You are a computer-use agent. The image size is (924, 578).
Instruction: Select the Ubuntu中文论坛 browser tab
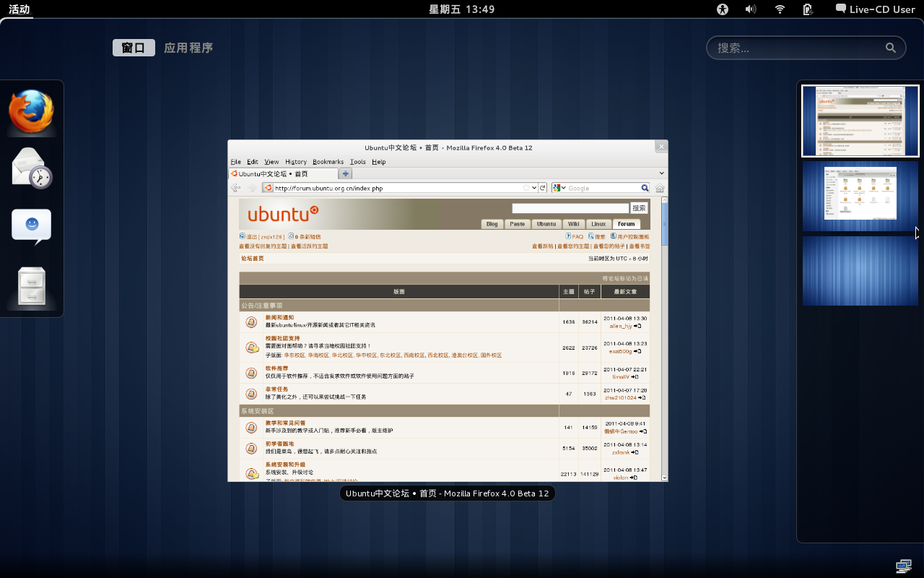[x=283, y=173]
